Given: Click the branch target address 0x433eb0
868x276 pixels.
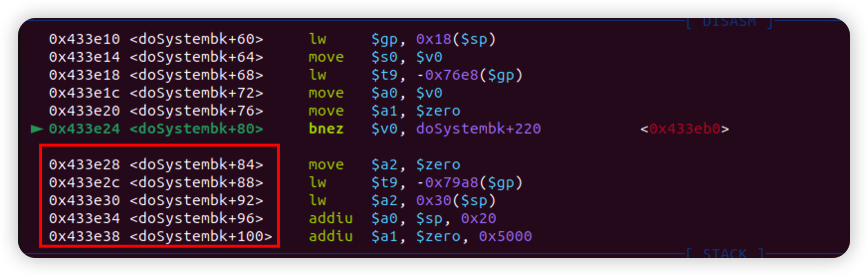Looking at the screenshot, I should click(685, 129).
